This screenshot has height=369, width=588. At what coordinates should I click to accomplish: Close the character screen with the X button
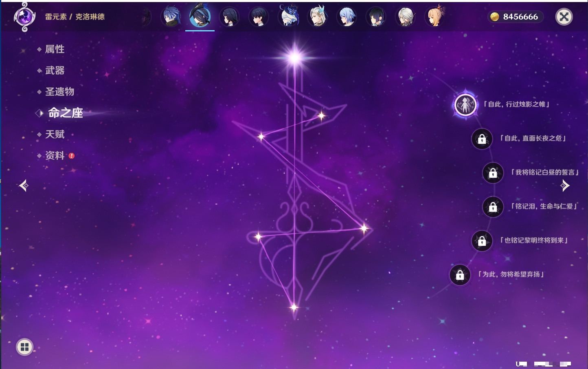click(564, 17)
